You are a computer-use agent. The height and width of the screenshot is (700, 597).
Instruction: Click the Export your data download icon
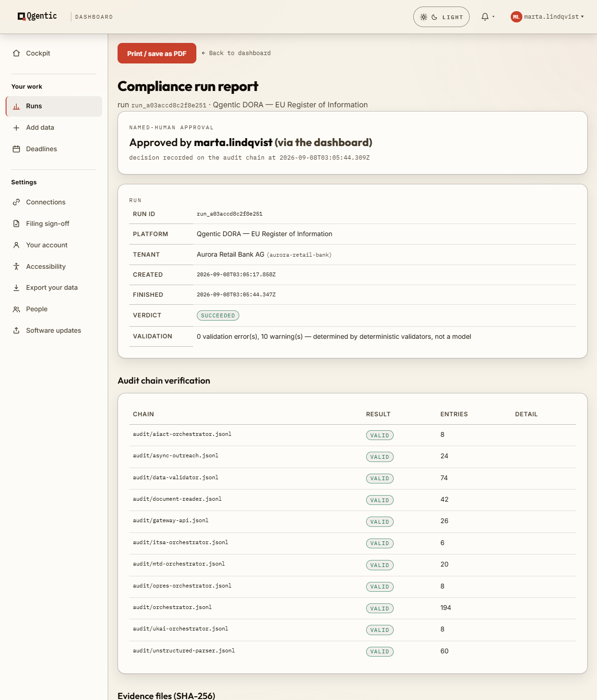(16, 288)
